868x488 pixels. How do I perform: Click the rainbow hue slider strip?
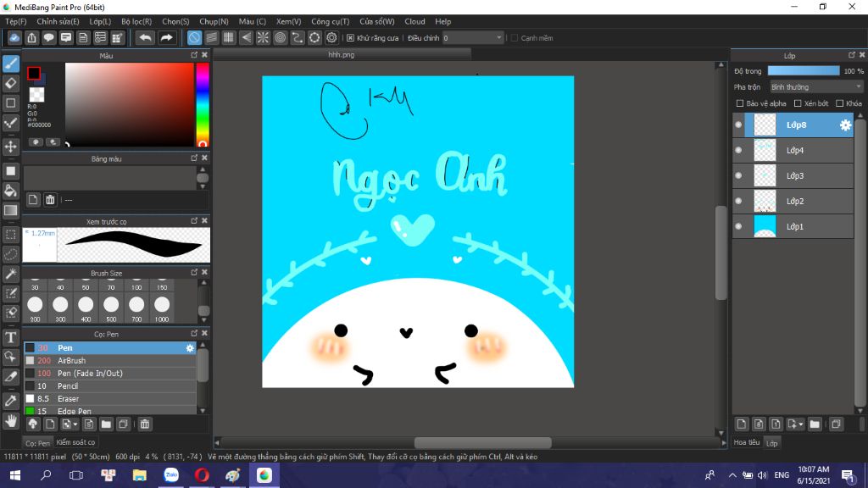(x=202, y=104)
